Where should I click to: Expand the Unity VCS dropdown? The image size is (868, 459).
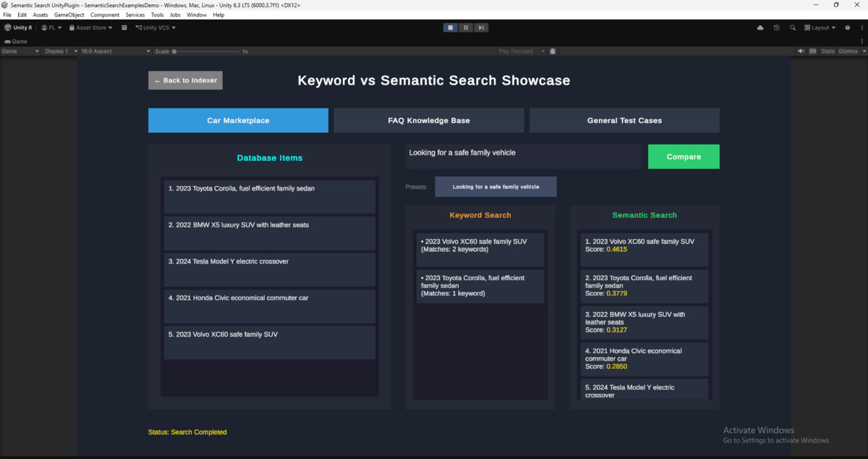click(x=156, y=28)
